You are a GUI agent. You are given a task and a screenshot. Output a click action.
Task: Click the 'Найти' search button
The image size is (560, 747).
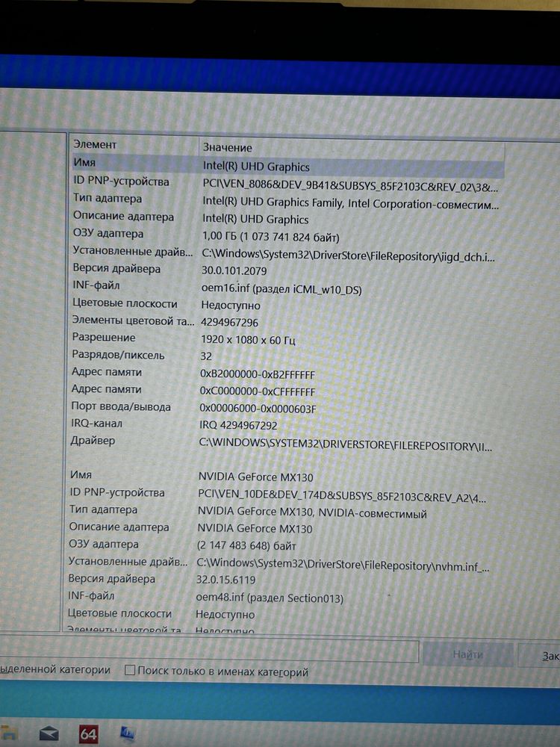[x=467, y=654]
